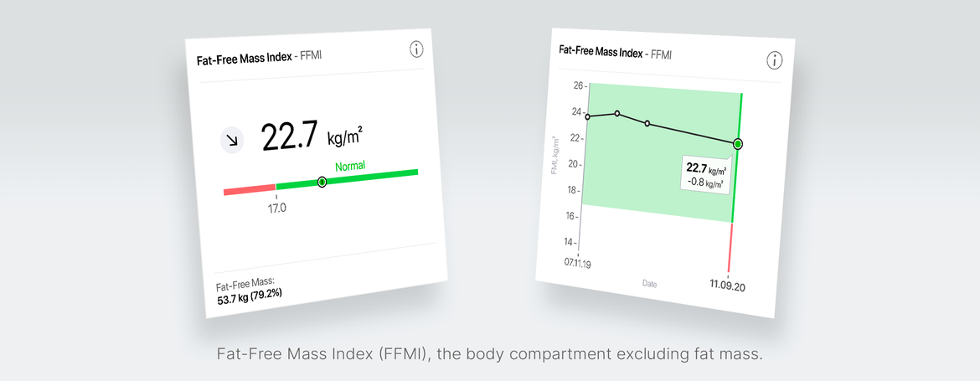The image size is (980, 381).
Task: Click the green vertical range bar on chart
Action: tap(736, 158)
